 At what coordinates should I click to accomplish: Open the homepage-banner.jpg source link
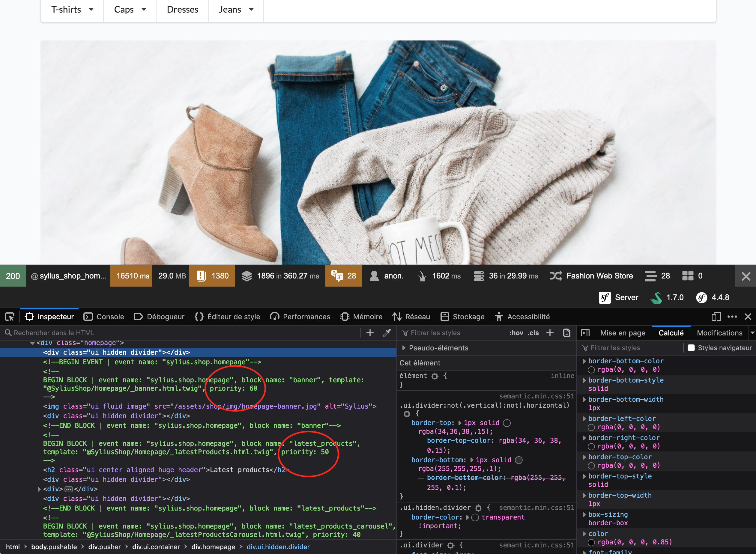click(x=245, y=406)
